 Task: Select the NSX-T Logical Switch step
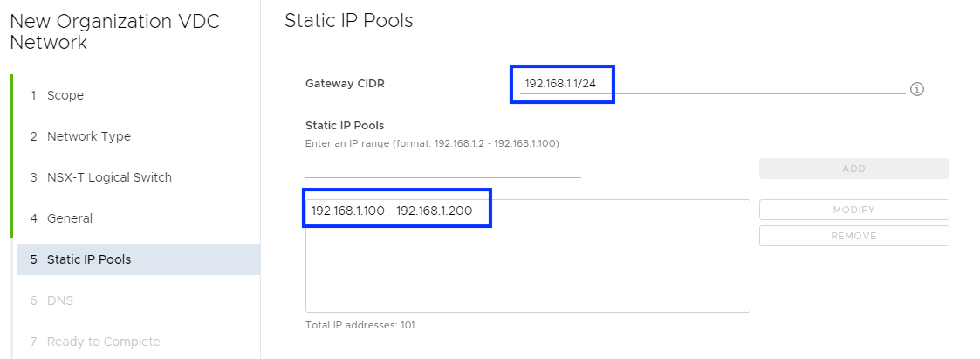(x=109, y=177)
